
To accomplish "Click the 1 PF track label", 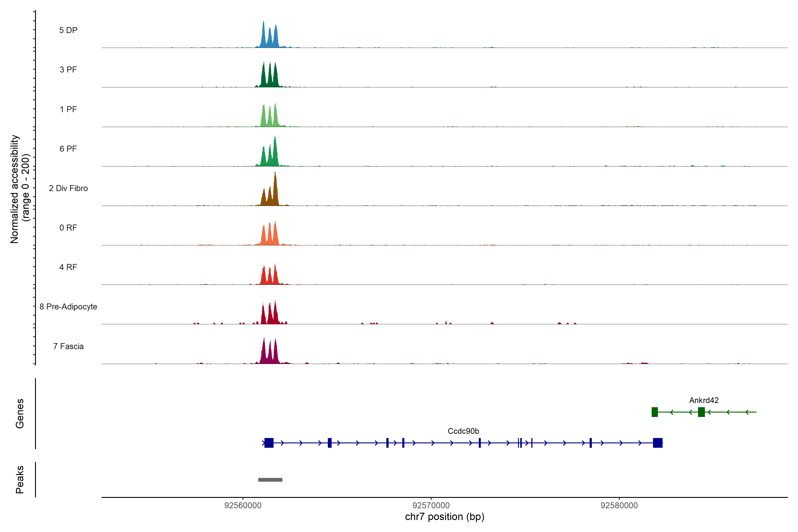I will coord(68,109).
